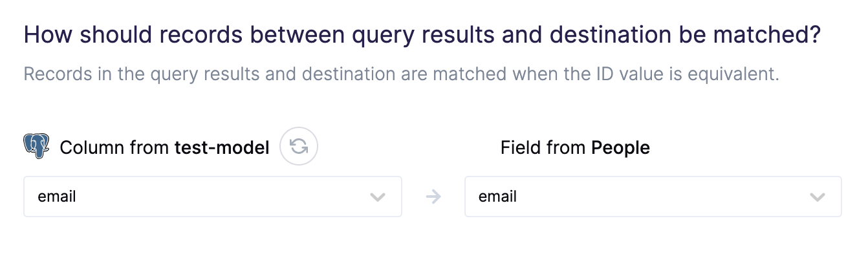Click the words "Field from" above the right dropdown

[x=543, y=148]
